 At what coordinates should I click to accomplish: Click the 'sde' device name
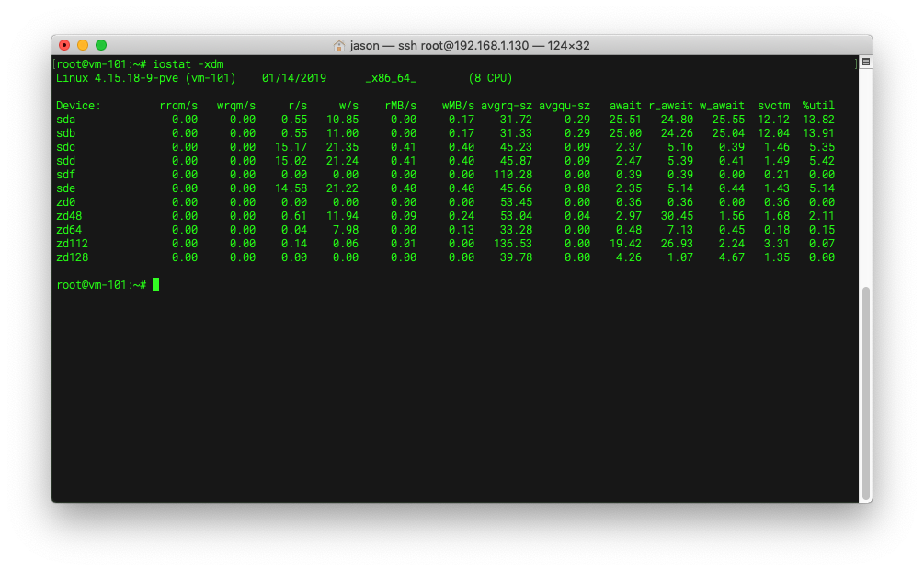65,188
